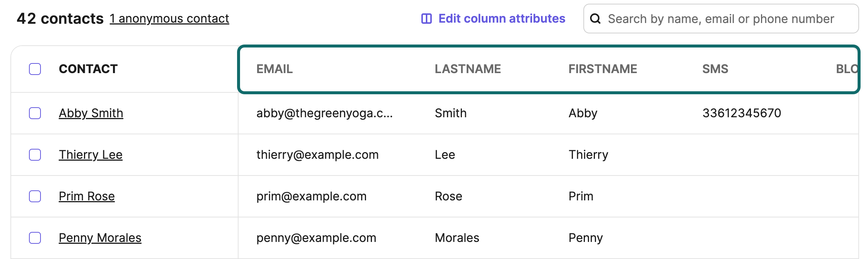Screen dimensions: 868x259
Task: Click Abby's SMS number 33612345670
Action: point(742,113)
